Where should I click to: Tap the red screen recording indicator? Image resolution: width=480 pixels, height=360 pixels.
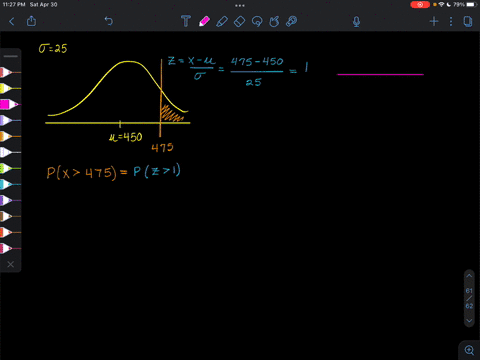[420, 5]
